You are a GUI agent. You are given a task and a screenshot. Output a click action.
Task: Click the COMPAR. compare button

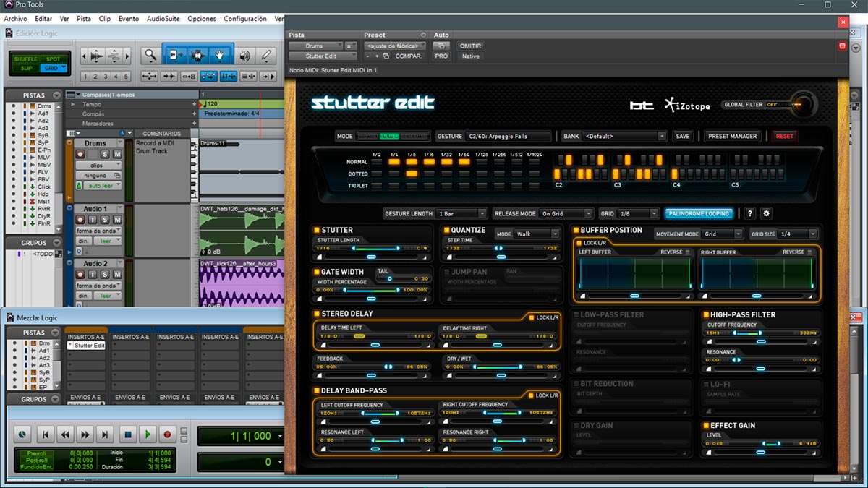tap(408, 56)
